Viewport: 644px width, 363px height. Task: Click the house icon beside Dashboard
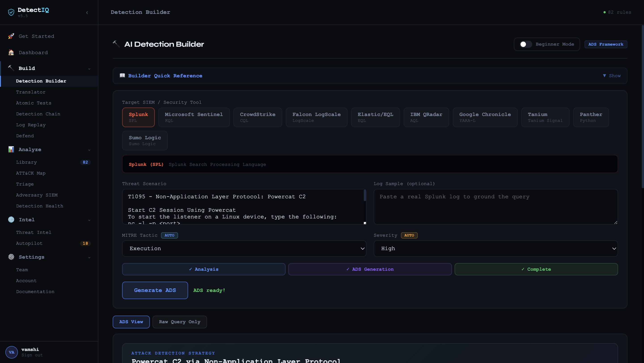tap(11, 53)
